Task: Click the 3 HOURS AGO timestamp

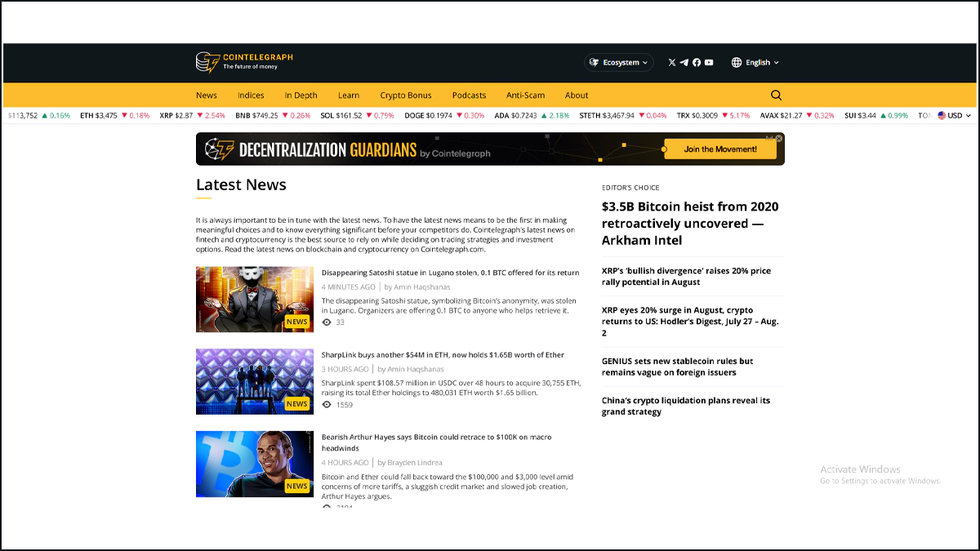Action: click(345, 369)
